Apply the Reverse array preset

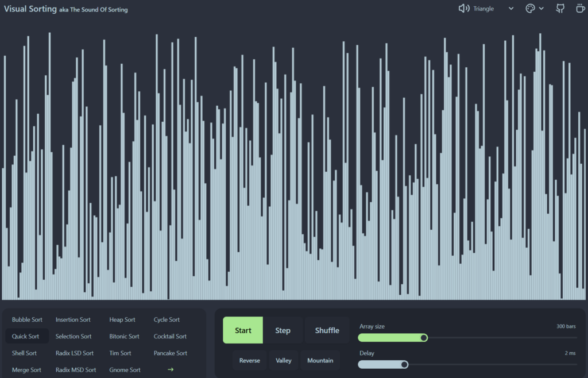point(249,361)
